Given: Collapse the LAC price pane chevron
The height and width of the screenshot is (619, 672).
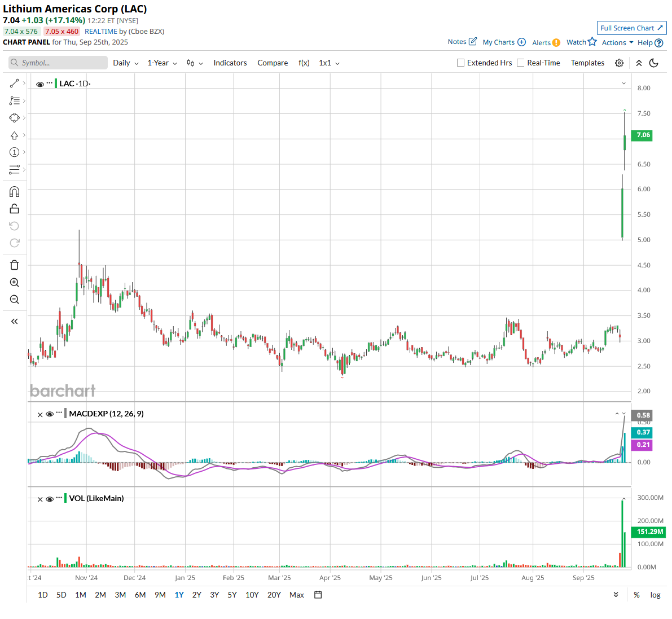Looking at the screenshot, I should [x=624, y=84].
